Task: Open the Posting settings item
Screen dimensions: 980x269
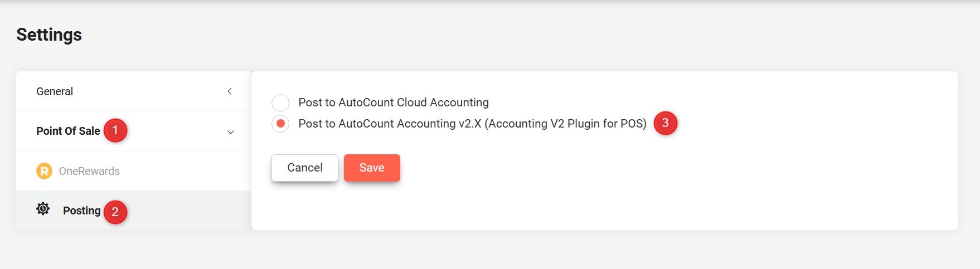Action: [134, 211]
